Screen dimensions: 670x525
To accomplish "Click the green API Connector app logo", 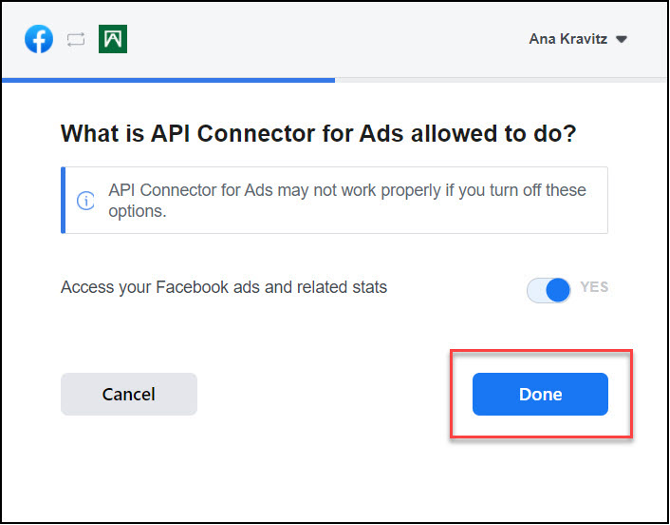I will click(x=113, y=39).
